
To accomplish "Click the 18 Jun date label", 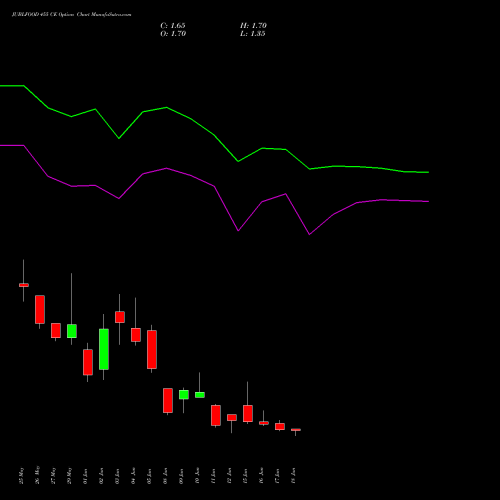I will point(294,475).
